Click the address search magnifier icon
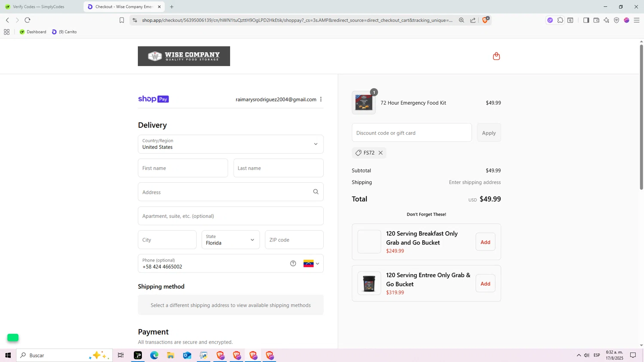Image resolution: width=644 pixels, height=362 pixels. [316, 192]
